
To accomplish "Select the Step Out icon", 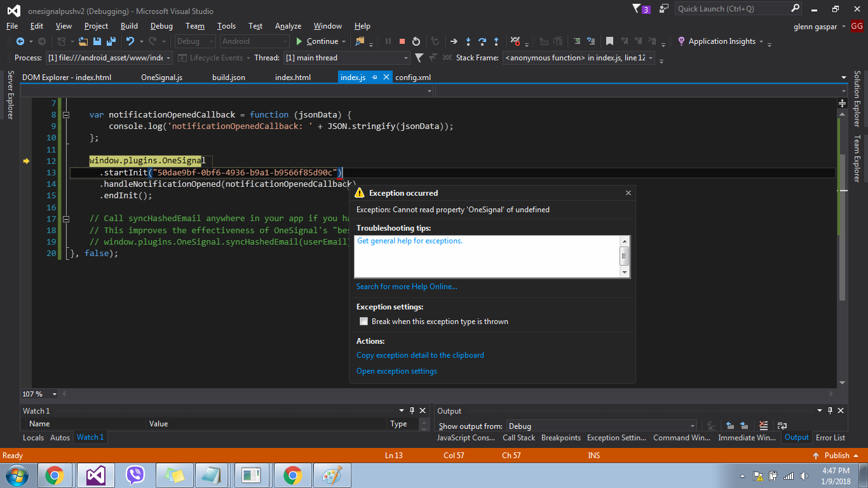I will click(496, 41).
